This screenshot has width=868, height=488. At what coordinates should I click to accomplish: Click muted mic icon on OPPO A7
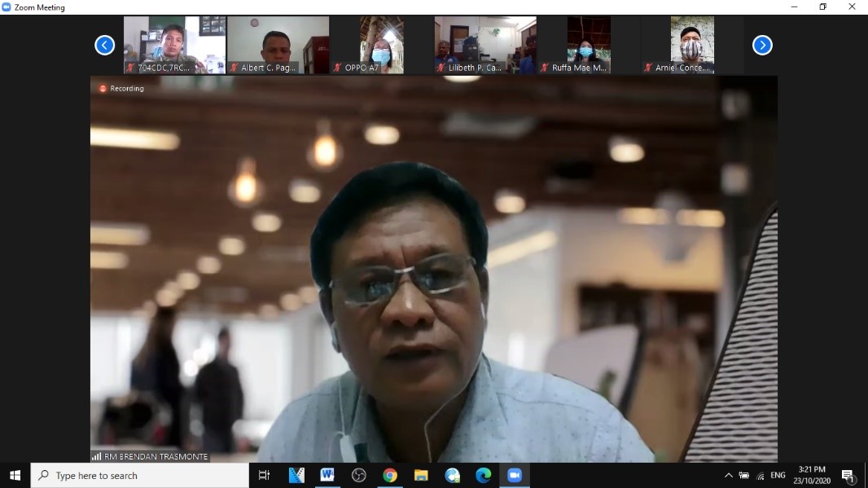(x=337, y=68)
